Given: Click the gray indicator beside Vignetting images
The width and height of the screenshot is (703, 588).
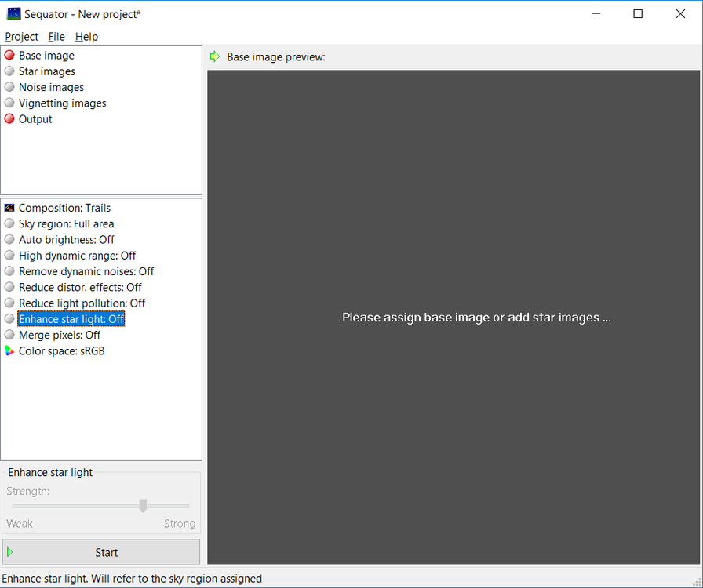Looking at the screenshot, I should (x=9, y=103).
